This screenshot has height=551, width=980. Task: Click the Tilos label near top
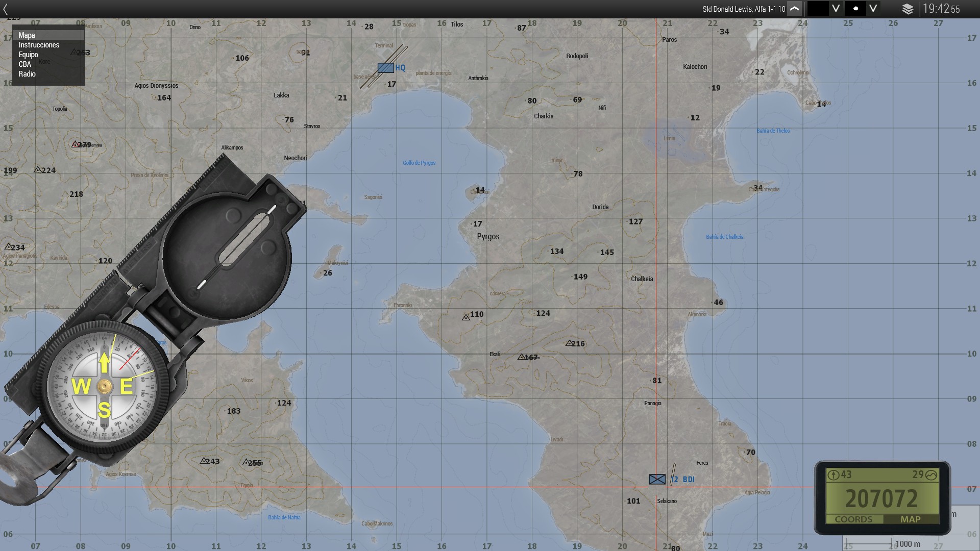457,24
